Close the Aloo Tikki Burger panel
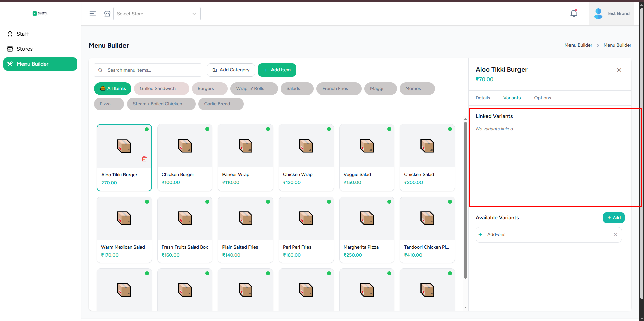Viewport: 644px width, 321px height. pyautogui.click(x=619, y=70)
